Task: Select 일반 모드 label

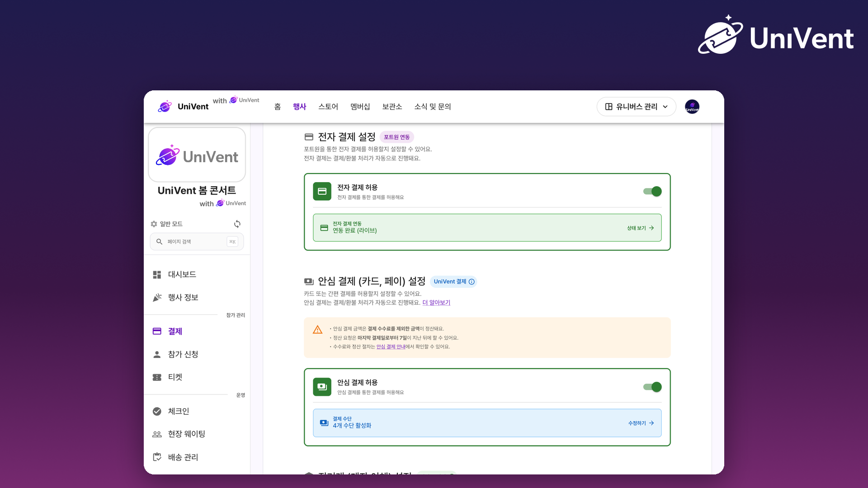Action: tap(171, 224)
